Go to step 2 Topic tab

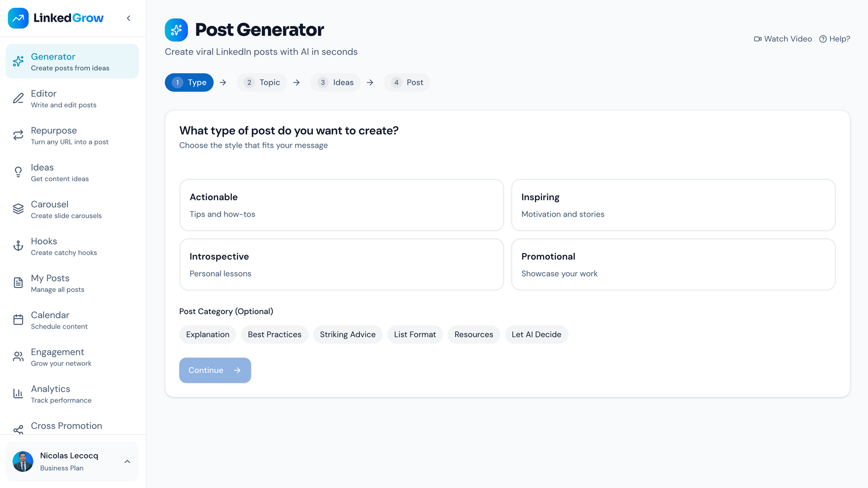(262, 83)
